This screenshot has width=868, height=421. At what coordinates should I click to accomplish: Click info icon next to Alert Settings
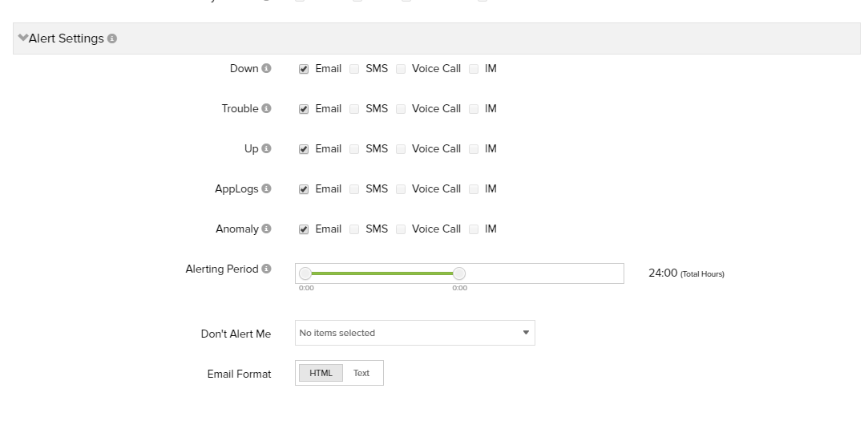click(112, 38)
